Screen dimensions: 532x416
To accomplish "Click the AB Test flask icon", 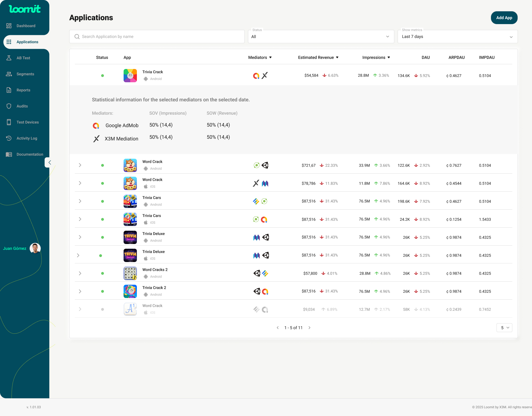I will click(x=9, y=58).
